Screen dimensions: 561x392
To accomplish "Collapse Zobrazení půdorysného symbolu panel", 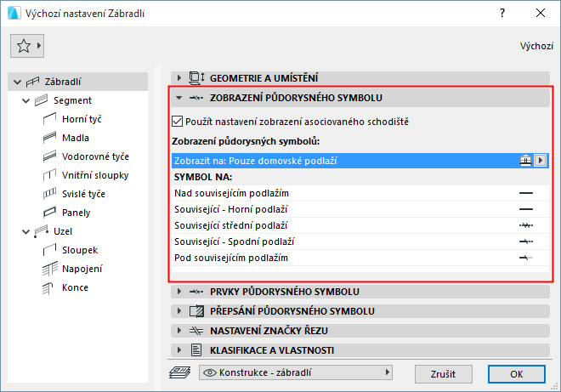I will tap(179, 98).
